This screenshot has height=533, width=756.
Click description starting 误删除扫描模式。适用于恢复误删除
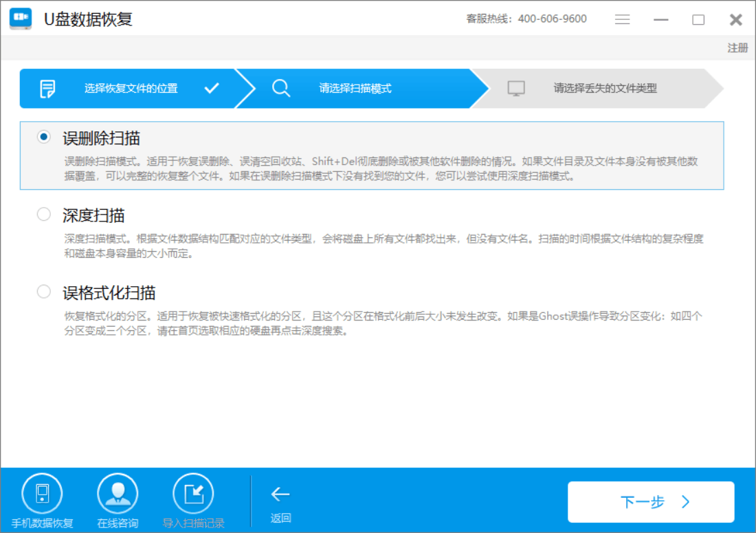point(381,168)
